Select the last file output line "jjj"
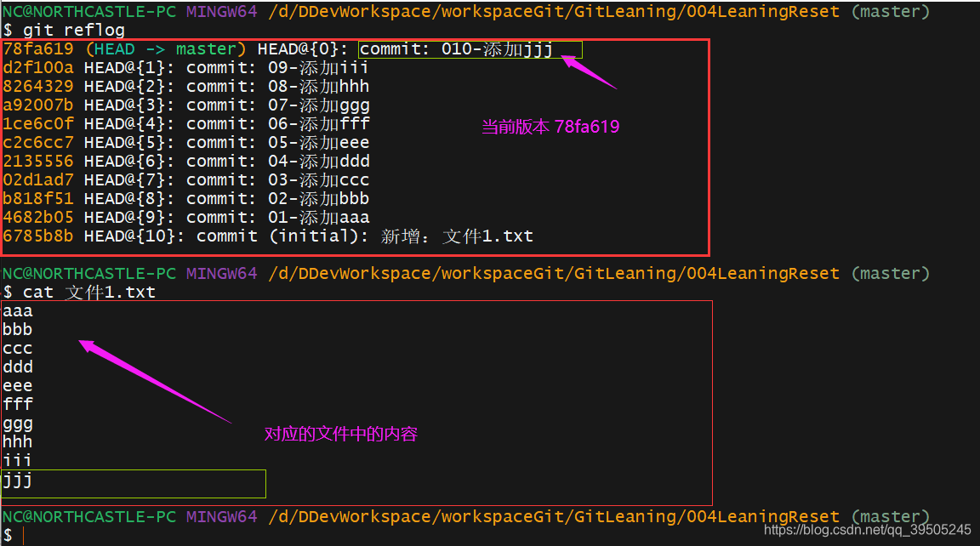 point(18,481)
